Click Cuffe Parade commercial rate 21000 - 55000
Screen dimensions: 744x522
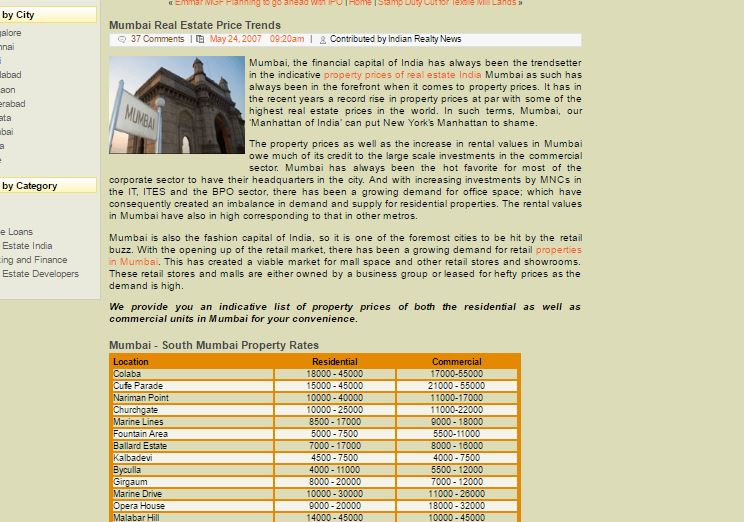tap(456, 386)
